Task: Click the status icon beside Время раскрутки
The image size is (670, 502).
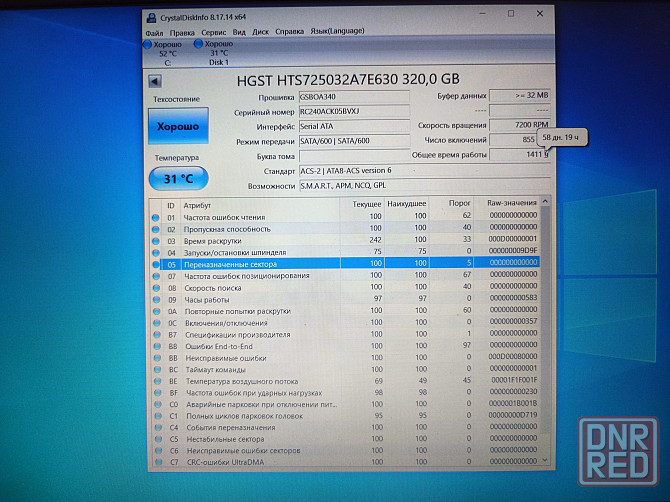Action: (155, 240)
